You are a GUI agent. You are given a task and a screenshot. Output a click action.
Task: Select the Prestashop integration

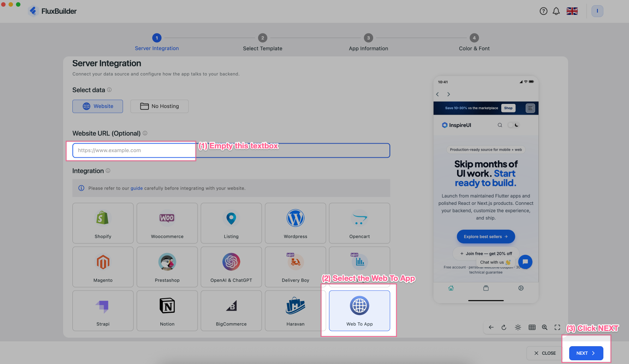click(167, 267)
